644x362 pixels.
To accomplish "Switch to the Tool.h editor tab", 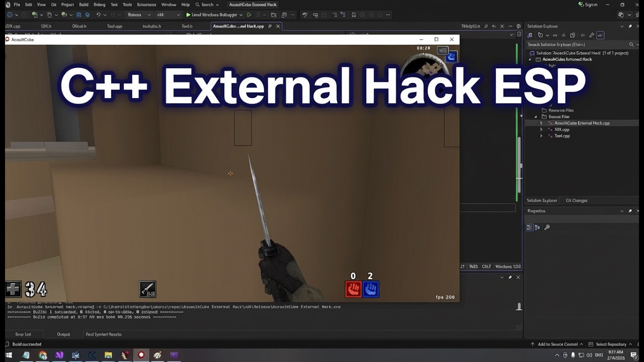I will 187,26.
